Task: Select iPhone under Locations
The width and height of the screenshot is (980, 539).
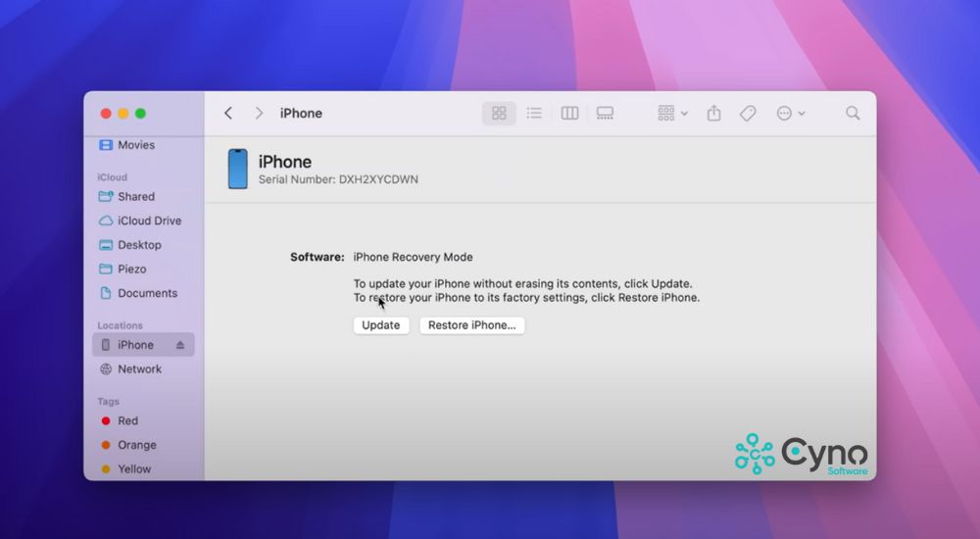Action: point(143,345)
